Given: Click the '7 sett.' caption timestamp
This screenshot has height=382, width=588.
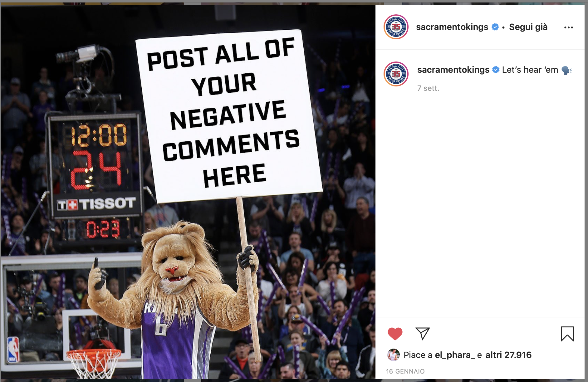Looking at the screenshot, I should pos(428,88).
